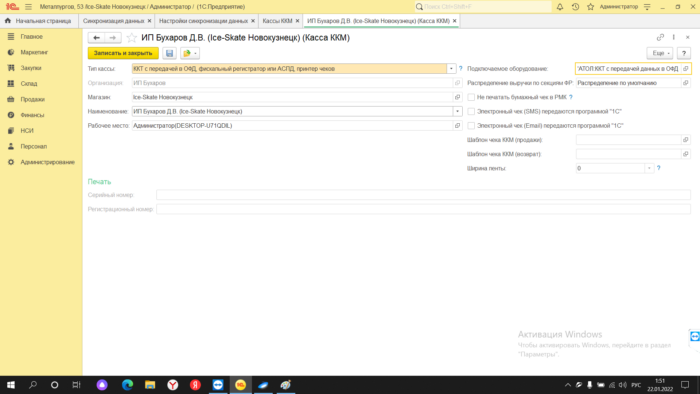Click Записать и закрыть button

tap(123, 53)
